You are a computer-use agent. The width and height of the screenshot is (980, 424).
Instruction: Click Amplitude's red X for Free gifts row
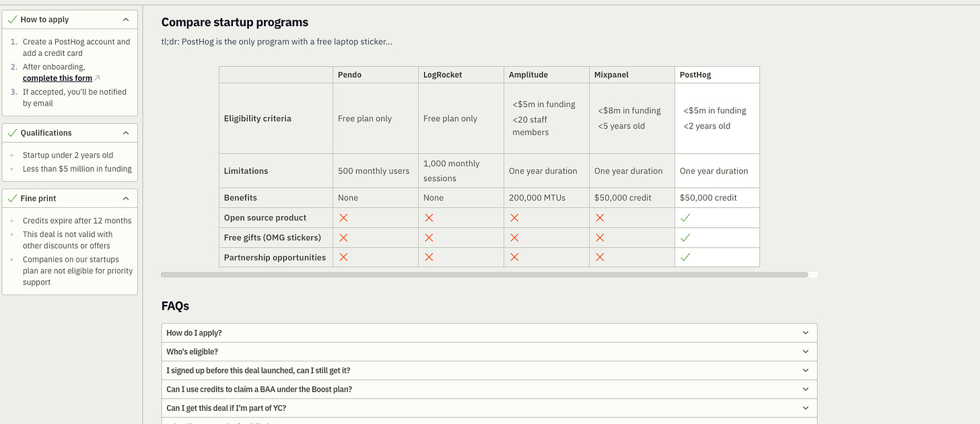point(514,238)
